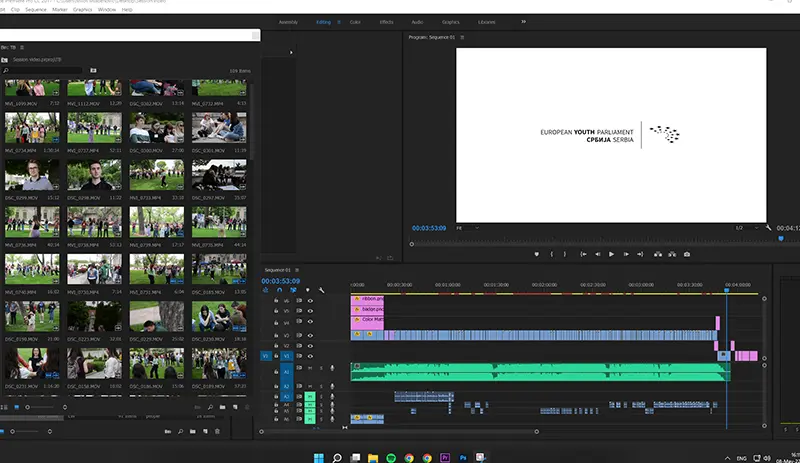800x463 pixels.
Task: Open Spotify from the Windows taskbar
Action: click(x=390, y=457)
